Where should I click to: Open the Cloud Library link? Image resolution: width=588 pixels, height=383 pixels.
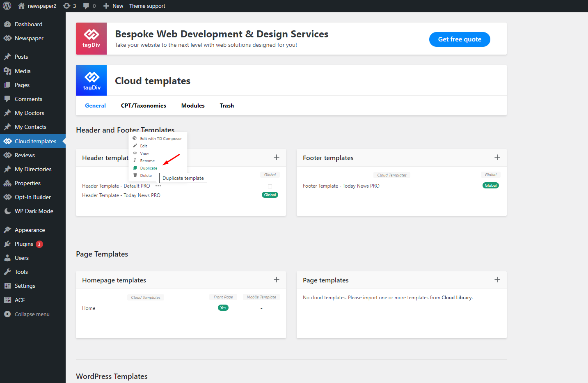[x=456, y=298]
